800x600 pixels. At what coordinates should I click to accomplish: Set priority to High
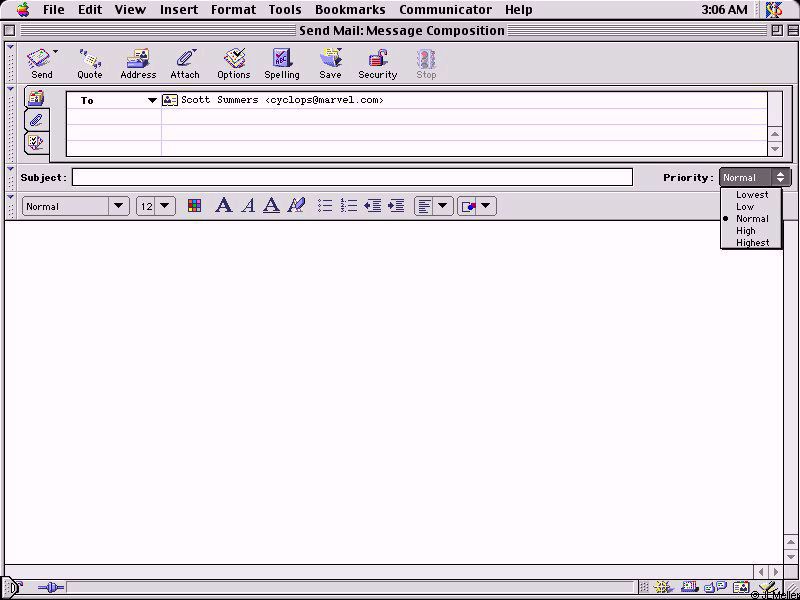746,231
